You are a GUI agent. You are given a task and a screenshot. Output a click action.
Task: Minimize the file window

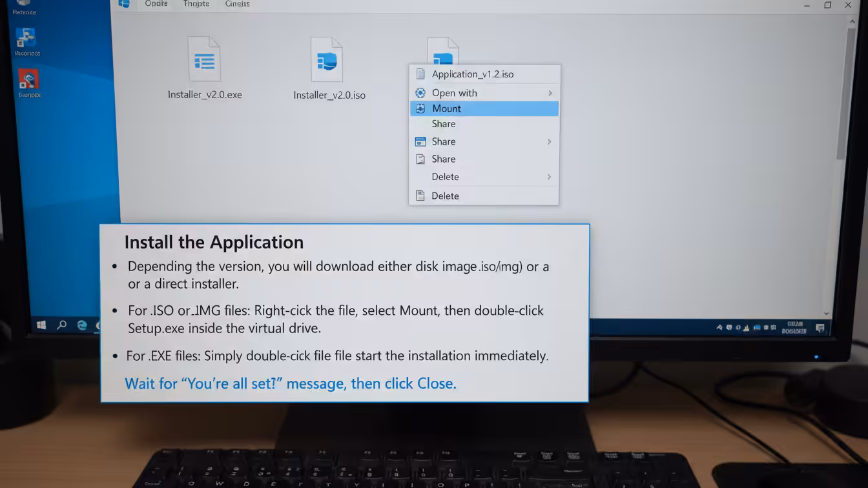click(807, 5)
